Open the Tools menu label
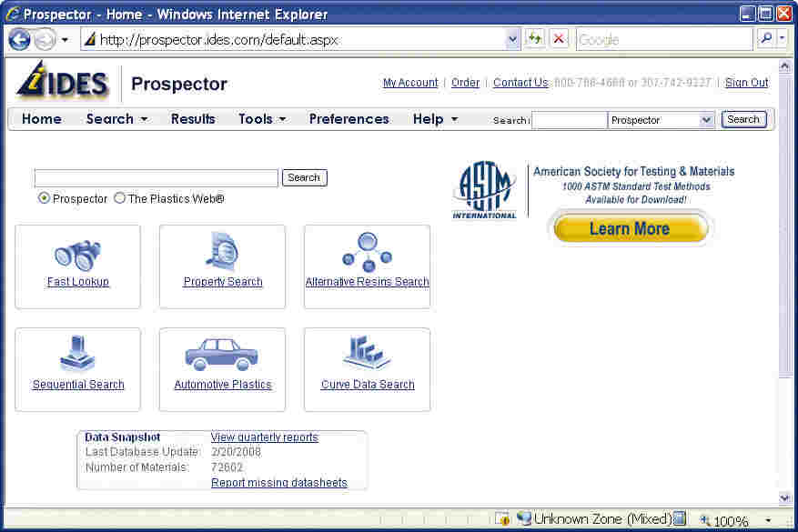The width and height of the screenshot is (798, 532). point(256,119)
